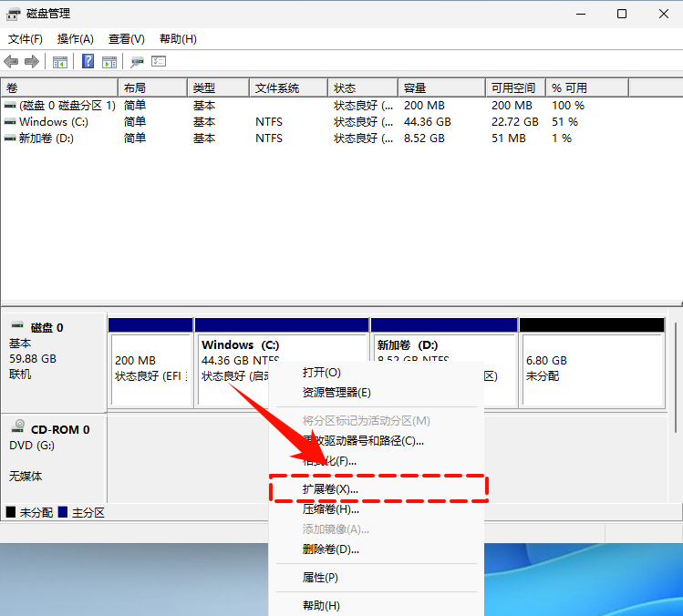Click the checklist settings toolbar icon
The width and height of the screenshot is (683, 616).
[159, 62]
